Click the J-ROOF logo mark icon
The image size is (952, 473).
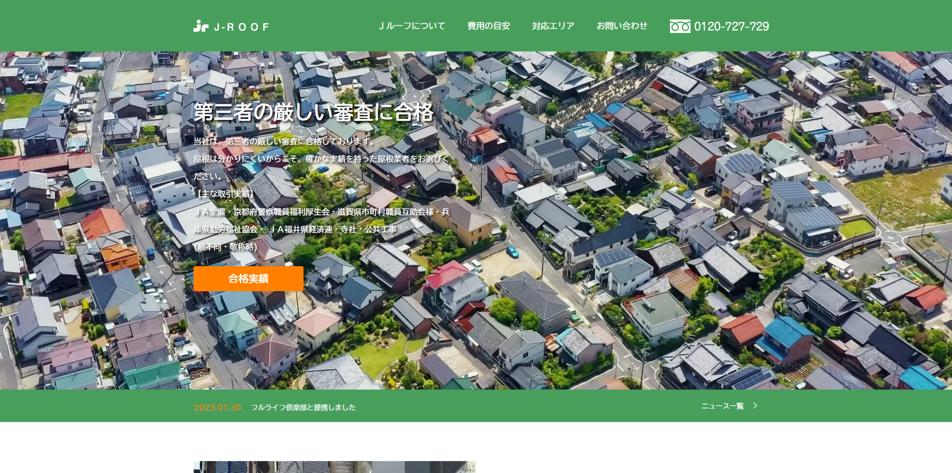[201, 26]
